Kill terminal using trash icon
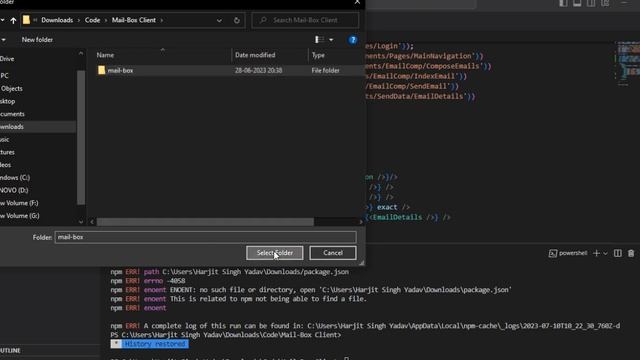The height and width of the screenshot is (360, 640). [x=631, y=253]
